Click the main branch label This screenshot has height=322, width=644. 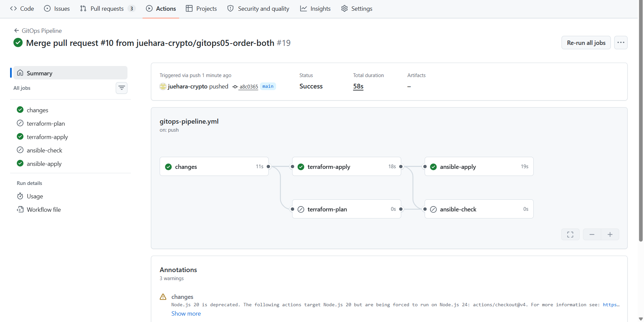[x=268, y=86]
